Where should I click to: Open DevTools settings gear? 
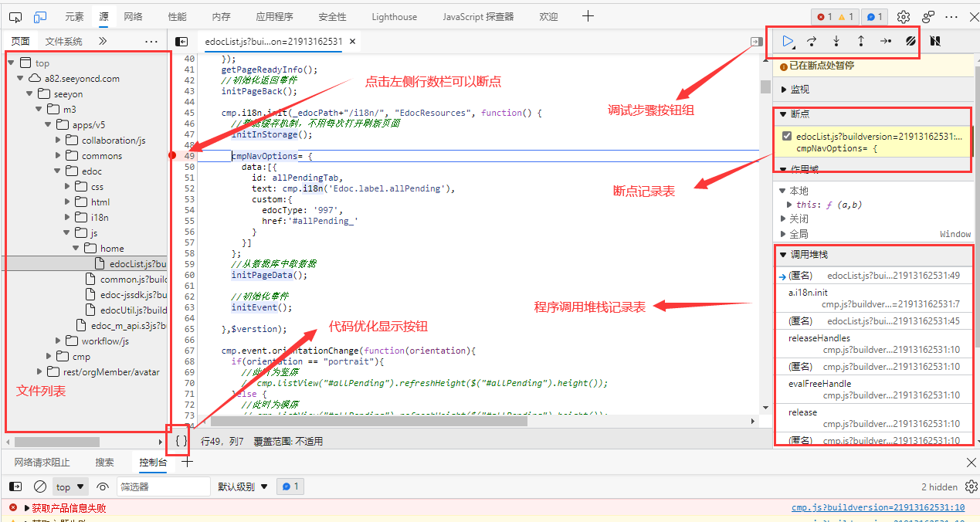click(904, 16)
